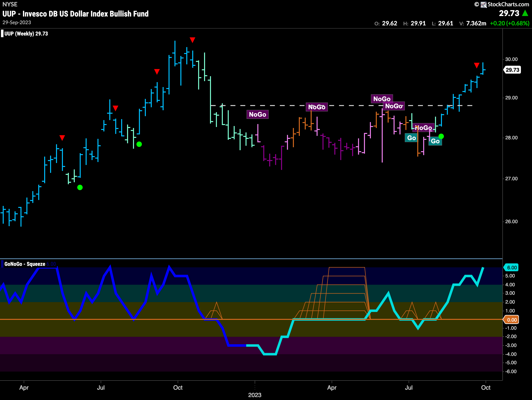Click the red triangle near 29.70 in September 2022
This screenshot has height=400, width=532.
pyautogui.click(x=157, y=72)
